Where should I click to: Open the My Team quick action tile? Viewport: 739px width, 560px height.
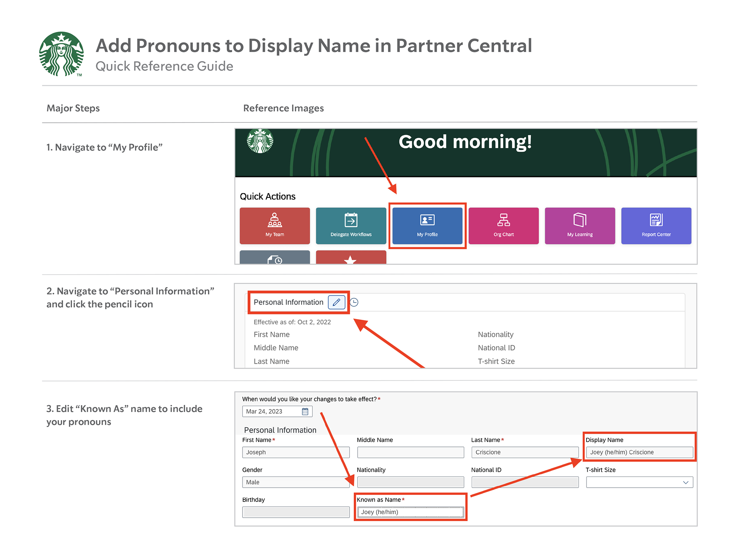(274, 226)
